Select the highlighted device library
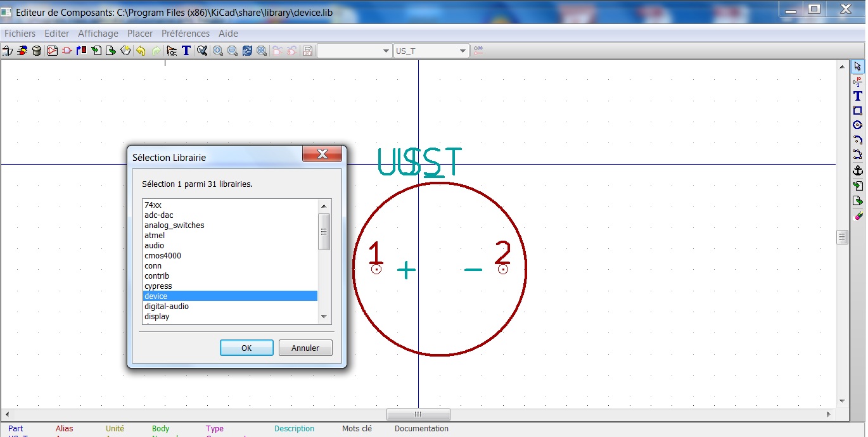 pyautogui.click(x=230, y=296)
